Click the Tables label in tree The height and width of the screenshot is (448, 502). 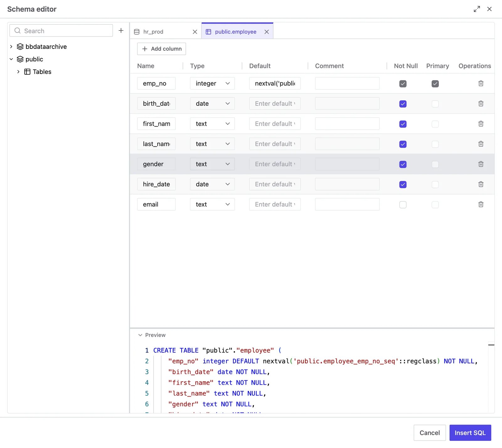click(42, 72)
